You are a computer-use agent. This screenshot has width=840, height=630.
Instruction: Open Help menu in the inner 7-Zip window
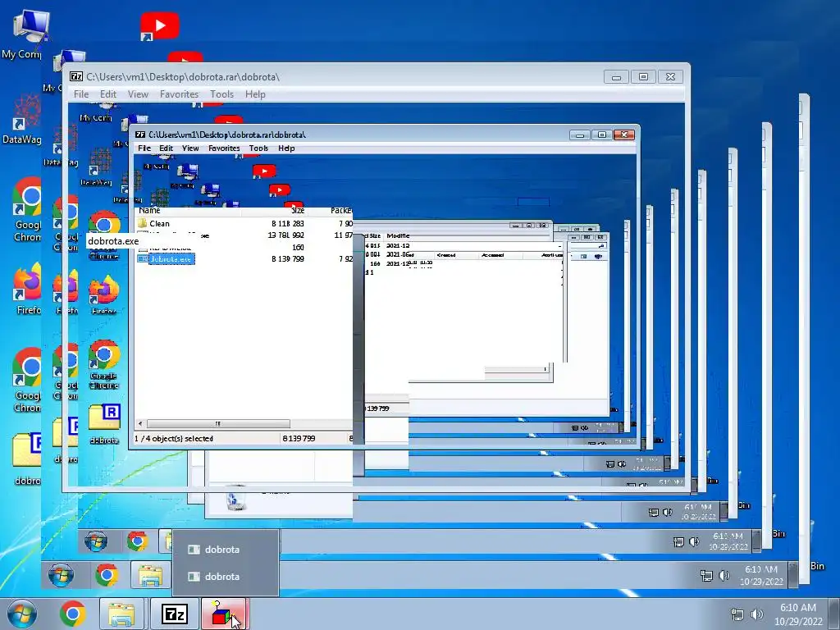point(286,148)
